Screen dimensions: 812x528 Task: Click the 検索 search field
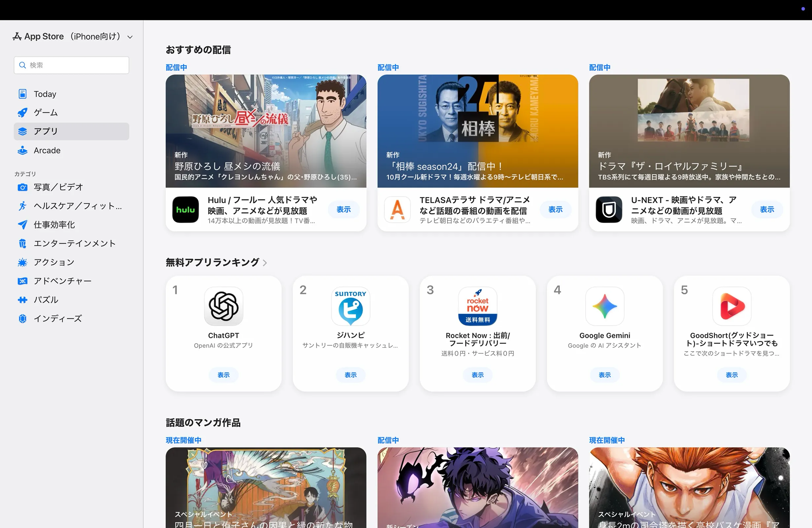[71, 65]
